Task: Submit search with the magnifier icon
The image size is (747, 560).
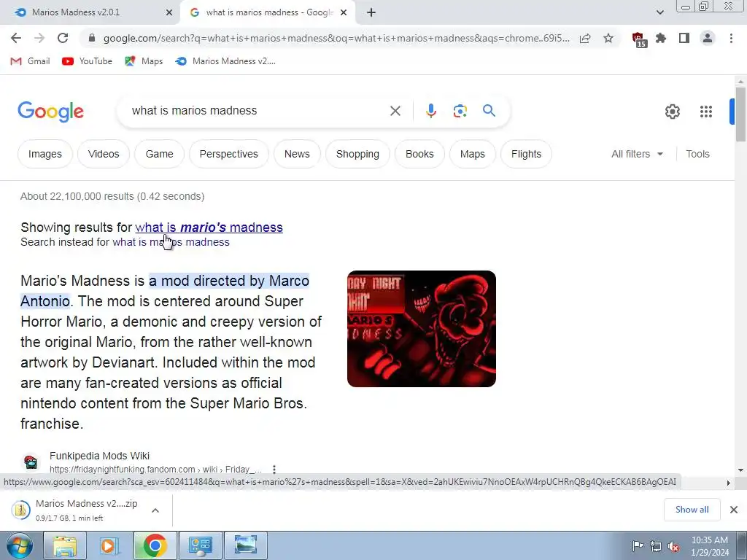Action: pyautogui.click(x=489, y=111)
